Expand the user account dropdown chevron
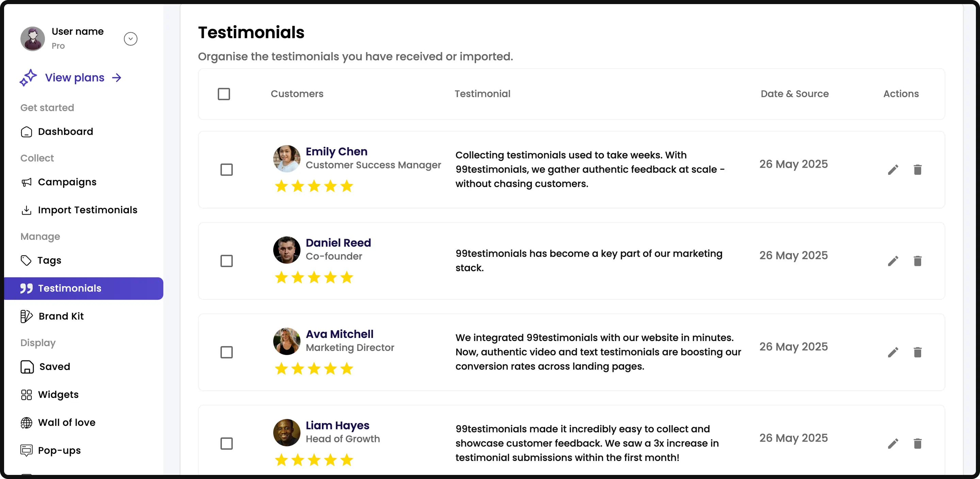 pyautogui.click(x=130, y=39)
